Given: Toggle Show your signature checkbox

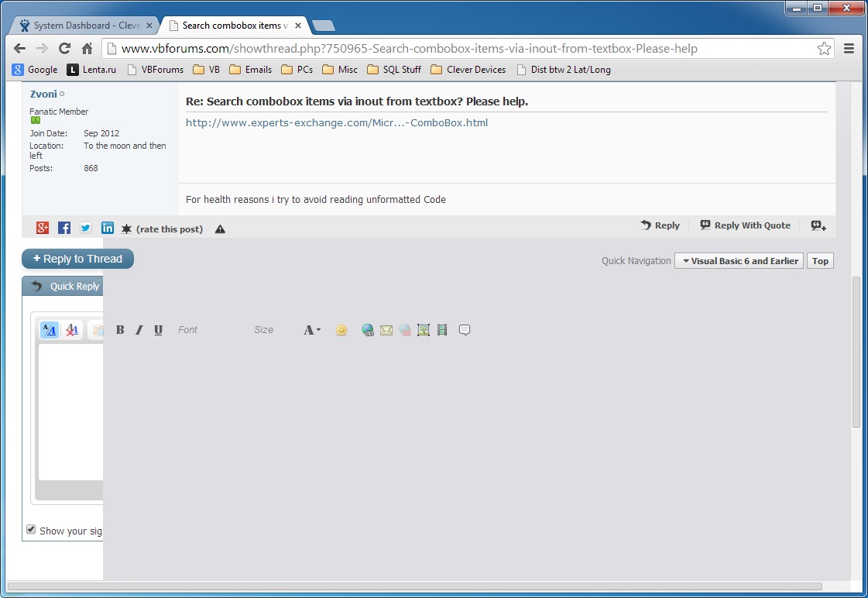Looking at the screenshot, I should point(31,529).
